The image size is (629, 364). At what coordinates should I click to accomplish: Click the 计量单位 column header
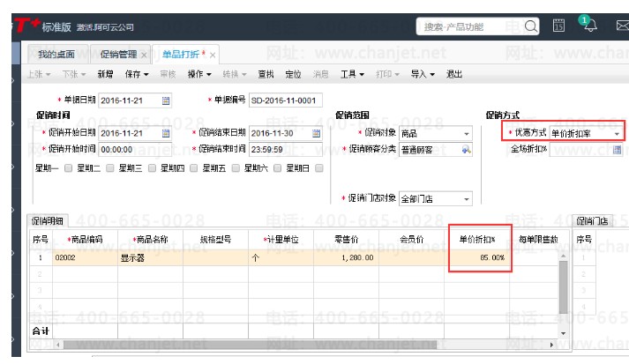[x=281, y=240]
